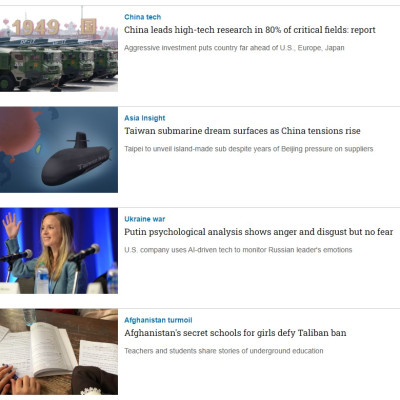Read China leads high-tech research headline
The height and width of the screenshot is (400, 400).
click(x=250, y=30)
